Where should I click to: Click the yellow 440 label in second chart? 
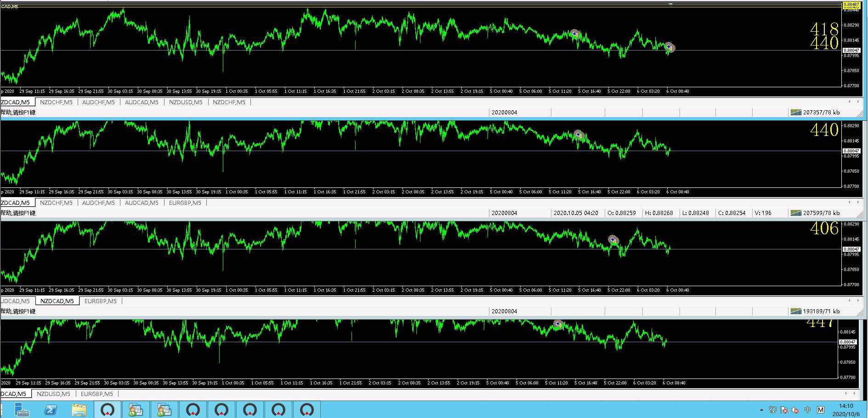tap(824, 130)
